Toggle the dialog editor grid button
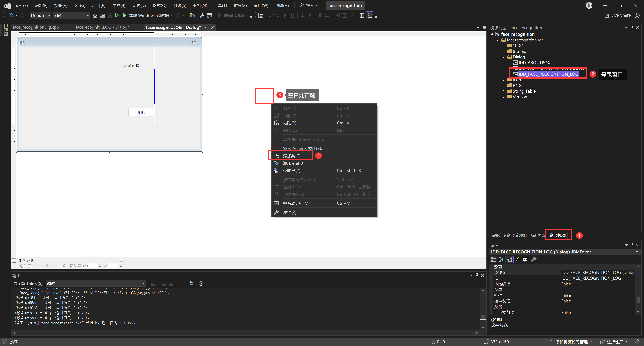Viewport: 644px width, 346px height. click(x=362, y=16)
